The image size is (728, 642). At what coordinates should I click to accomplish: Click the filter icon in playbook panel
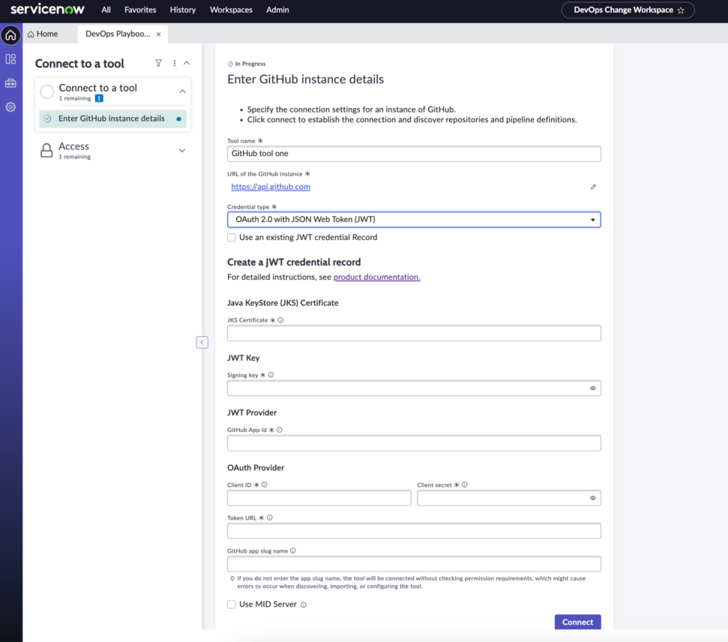click(x=158, y=63)
